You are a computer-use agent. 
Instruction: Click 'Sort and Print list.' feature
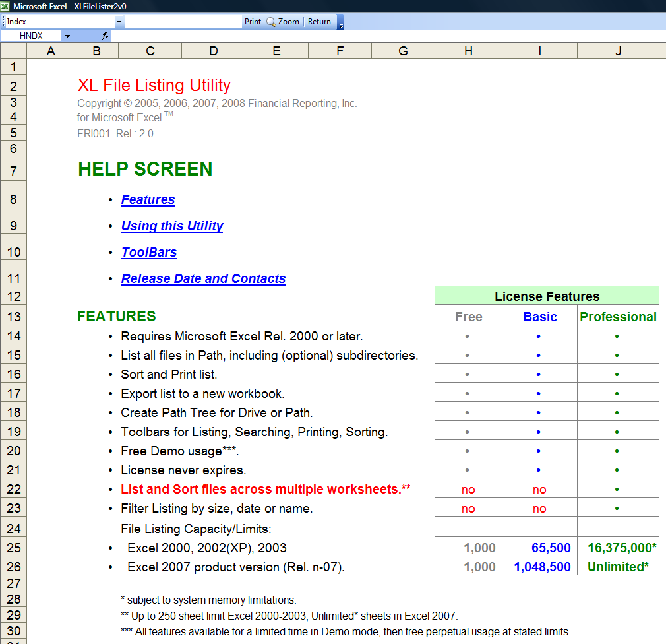tap(169, 375)
